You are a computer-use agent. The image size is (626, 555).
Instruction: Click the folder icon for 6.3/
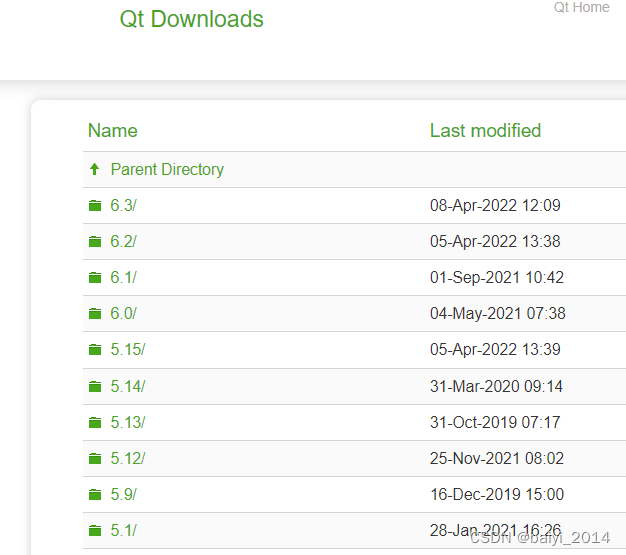click(95, 206)
